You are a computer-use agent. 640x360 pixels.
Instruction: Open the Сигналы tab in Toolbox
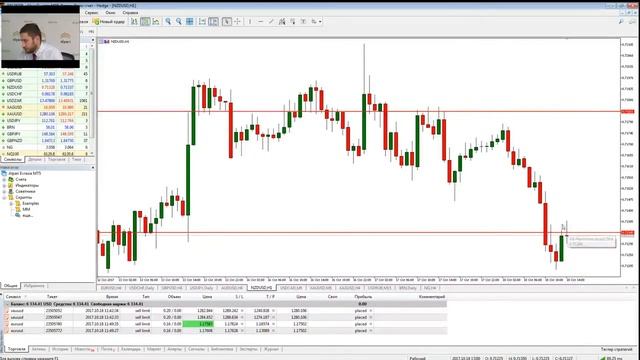(196, 349)
